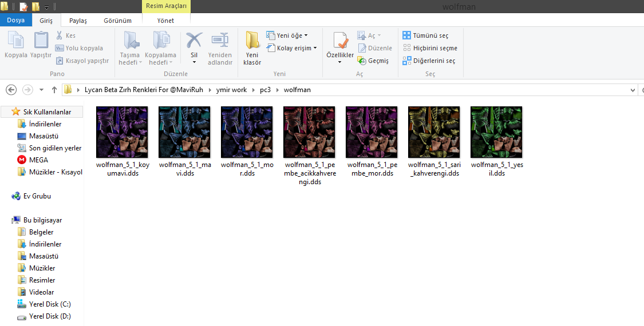Viewport: 644px width, 326px height.
Task: Click the 'ymir work' breadcrumb segment
Action: point(232,89)
